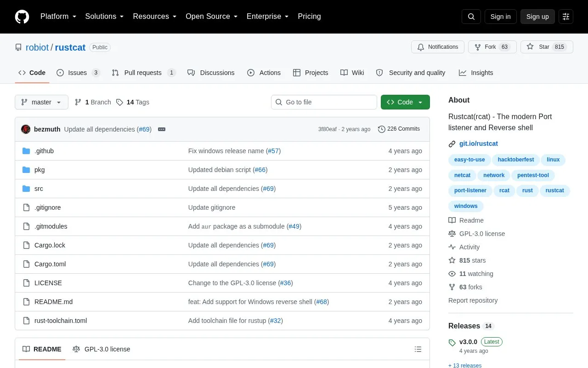This screenshot has width=588, height=368.
Task: Open the rust-toolchain.toml file
Action: click(x=61, y=321)
